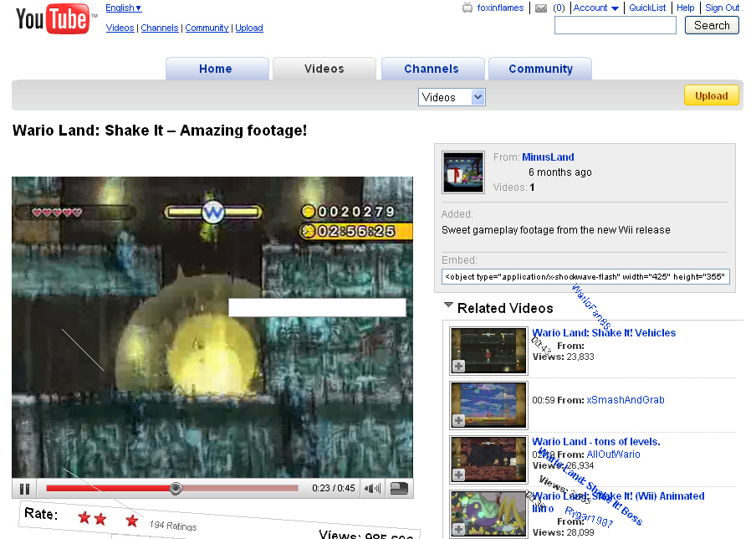756x539 pixels.
Task: Click the TV icon beside foxinflames
Action: click(x=467, y=8)
